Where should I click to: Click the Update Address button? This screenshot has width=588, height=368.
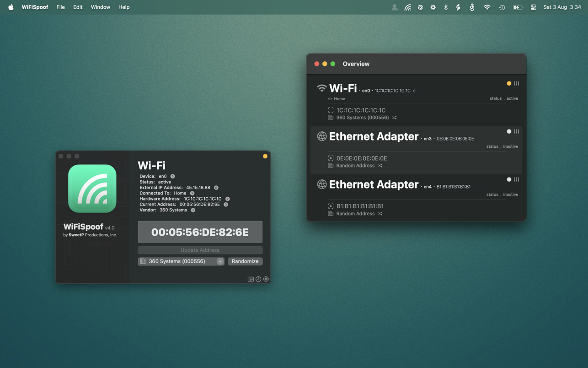tap(200, 250)
